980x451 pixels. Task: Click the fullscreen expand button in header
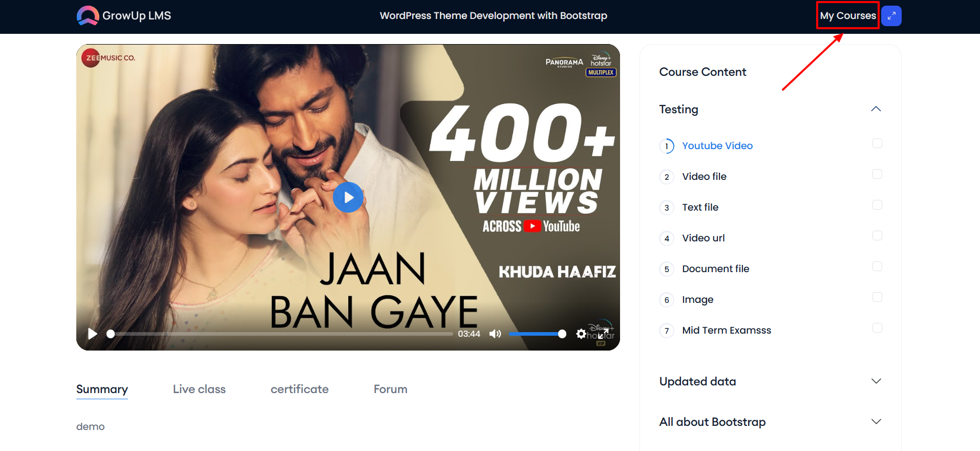click(891, 16)
